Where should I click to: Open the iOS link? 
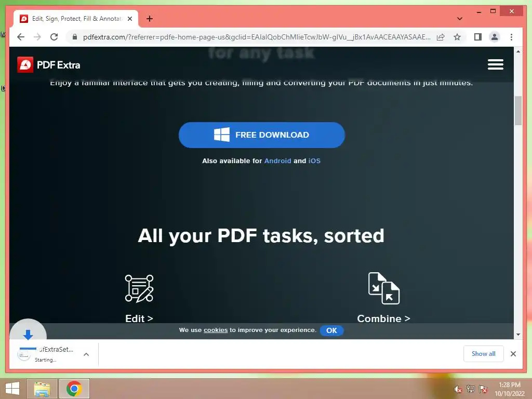[314, 161]
